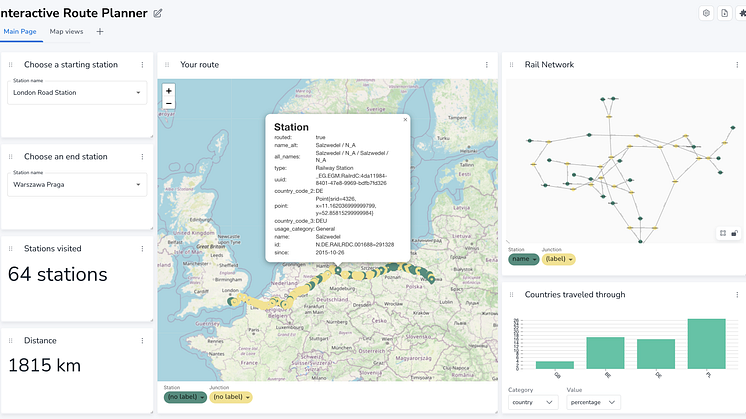Image resolution: width=746 pixels, height=419 pixels.
Task: Switch to Main Page tab
Action: coord(20,31)
